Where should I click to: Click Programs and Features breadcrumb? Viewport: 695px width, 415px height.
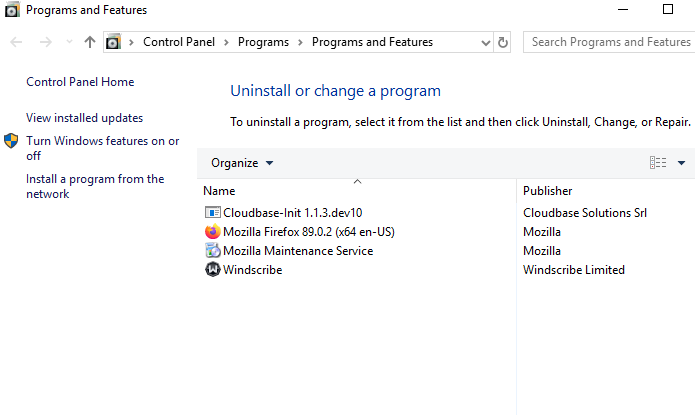coord(372,42)
